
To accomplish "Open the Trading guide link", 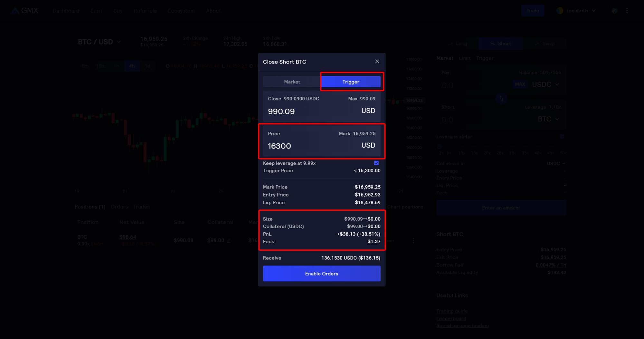I will click(x=452, y=311).
